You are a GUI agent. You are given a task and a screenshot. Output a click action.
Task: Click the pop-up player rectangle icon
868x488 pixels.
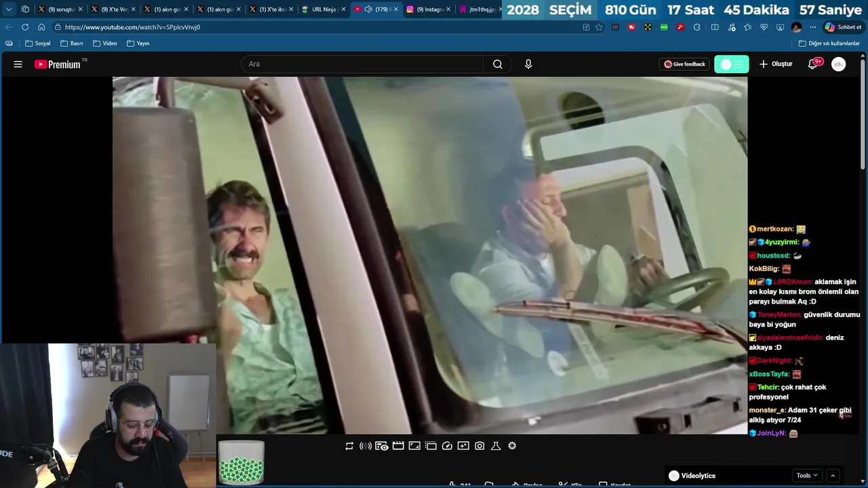[414, 446]
